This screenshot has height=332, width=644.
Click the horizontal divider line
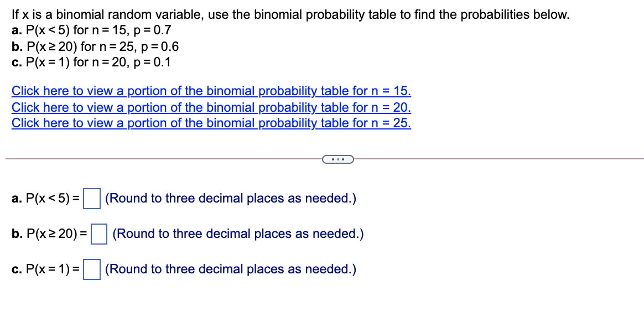[166, 159]
